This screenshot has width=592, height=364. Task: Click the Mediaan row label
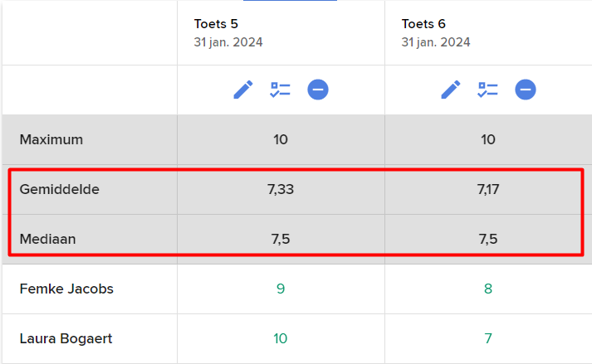[47, 239]
